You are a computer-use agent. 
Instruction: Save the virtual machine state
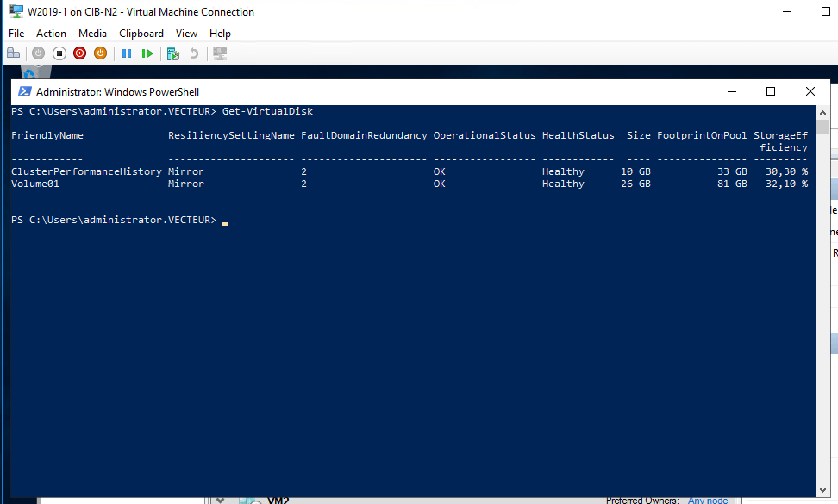(101, 53)
